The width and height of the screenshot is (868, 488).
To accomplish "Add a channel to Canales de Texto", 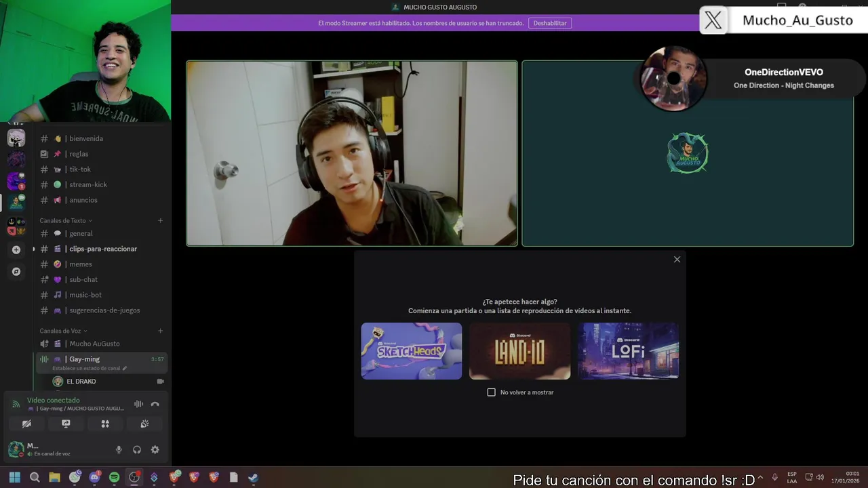I will pos(161,220).
